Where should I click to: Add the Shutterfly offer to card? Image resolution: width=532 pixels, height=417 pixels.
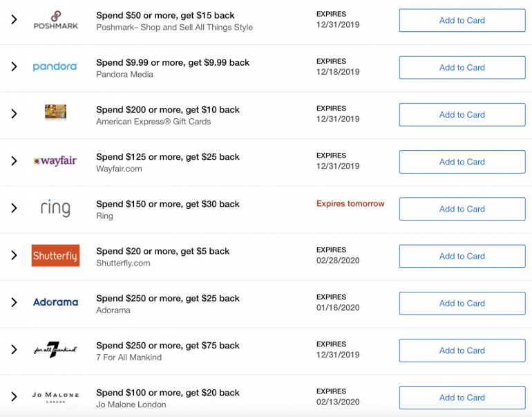coord(462,256)
